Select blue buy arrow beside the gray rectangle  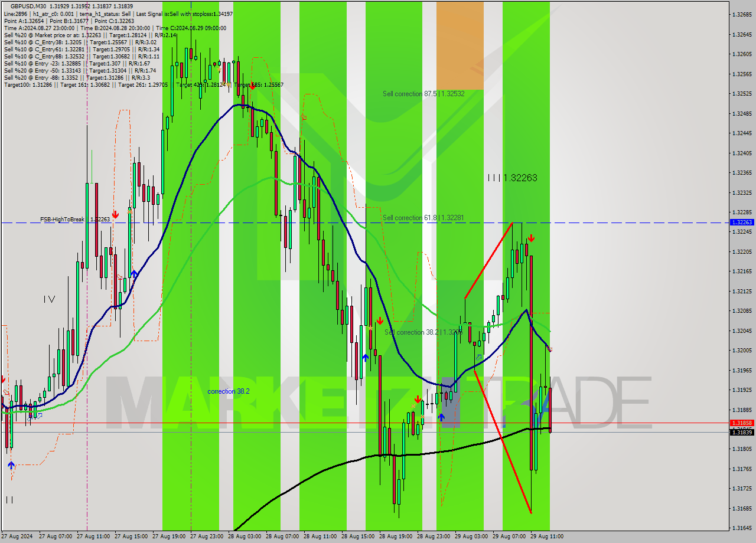point(441,417)
